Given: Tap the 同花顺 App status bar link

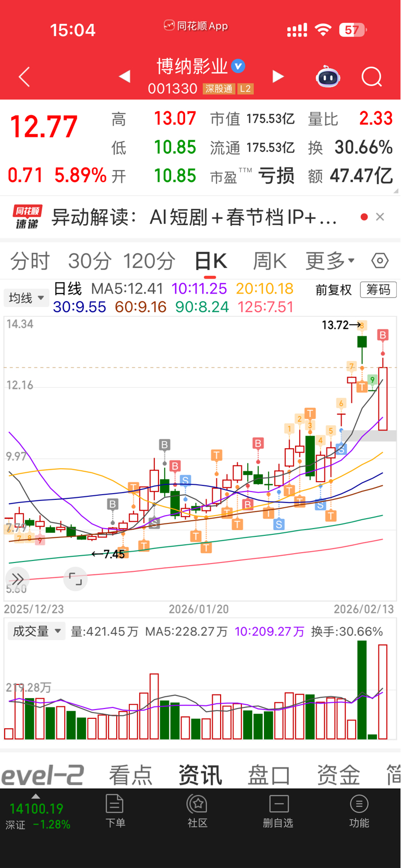Looking at the screenshot, I should tap(196, 26).
